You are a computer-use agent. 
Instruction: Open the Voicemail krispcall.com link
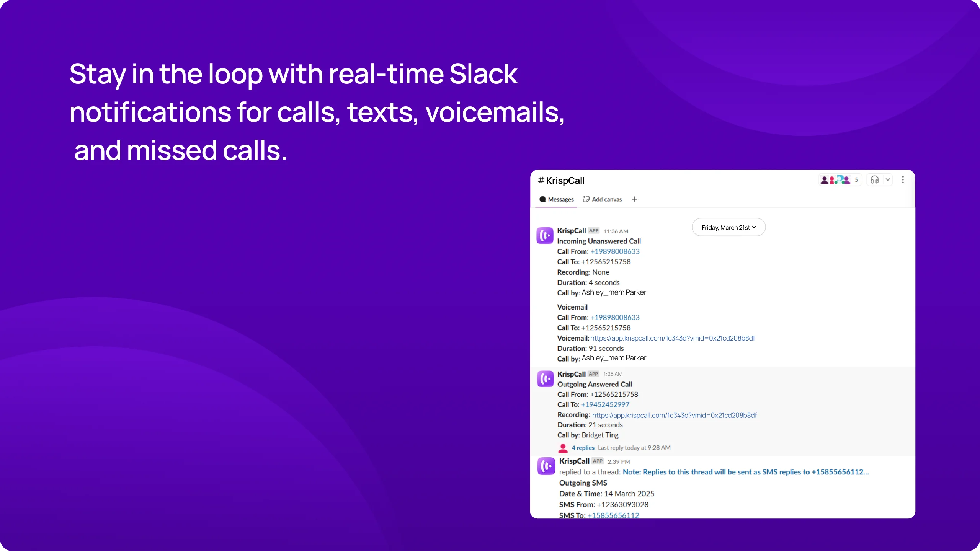coord(673,338)
